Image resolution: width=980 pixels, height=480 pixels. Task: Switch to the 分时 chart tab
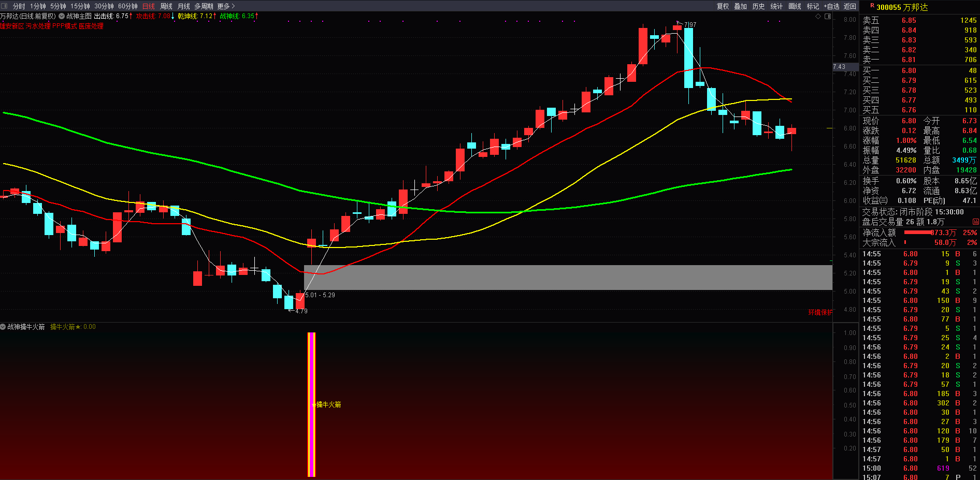pyautogui.click(x=19, y=6)
